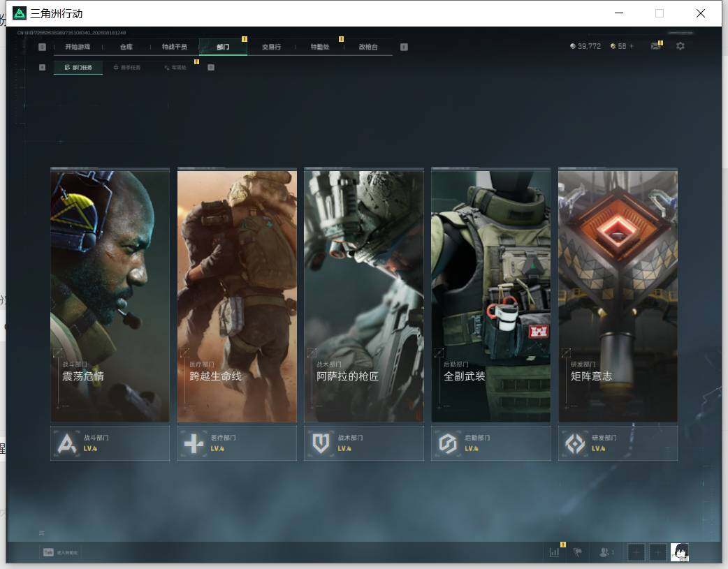The width and height of the screenshot is (728, 569).
Task: Select the 部门 tab
Action: click(x=223, y=47)
